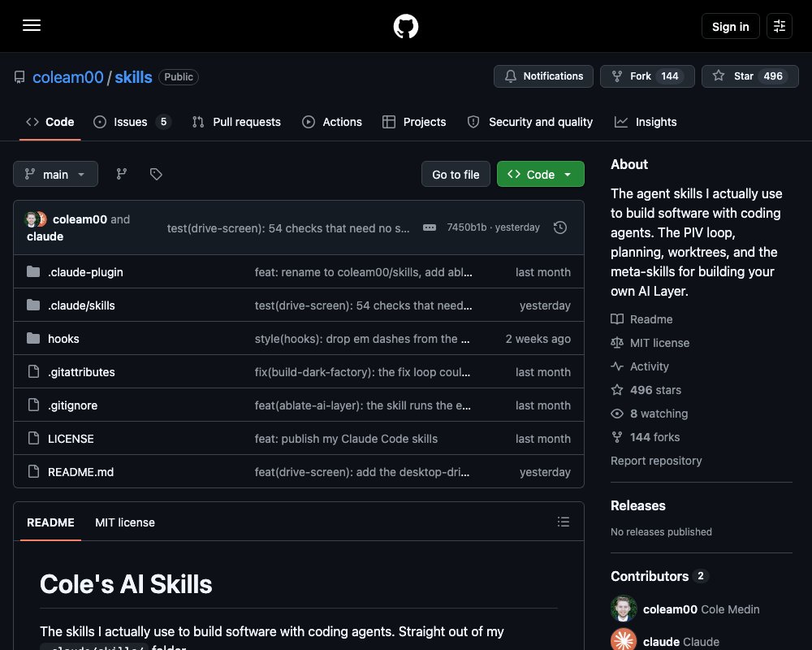The image size is (812, 650).
Task: Open the hamburger navigation menu
Action: 32,25
